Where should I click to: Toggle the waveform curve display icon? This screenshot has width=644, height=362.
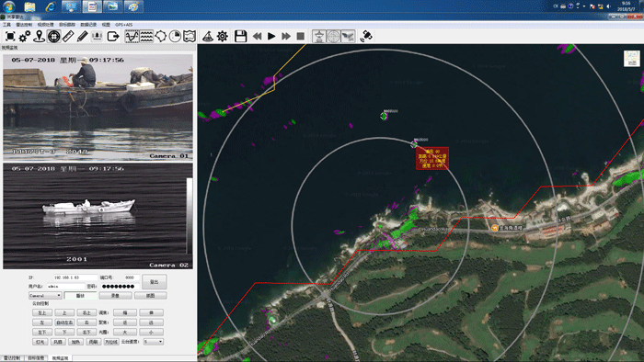pyautogui.click(x=132, y=37)
